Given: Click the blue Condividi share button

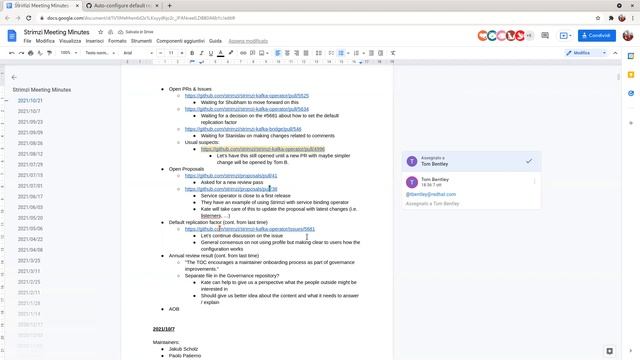Looking at the screenshot, I should tap(597, 36).
